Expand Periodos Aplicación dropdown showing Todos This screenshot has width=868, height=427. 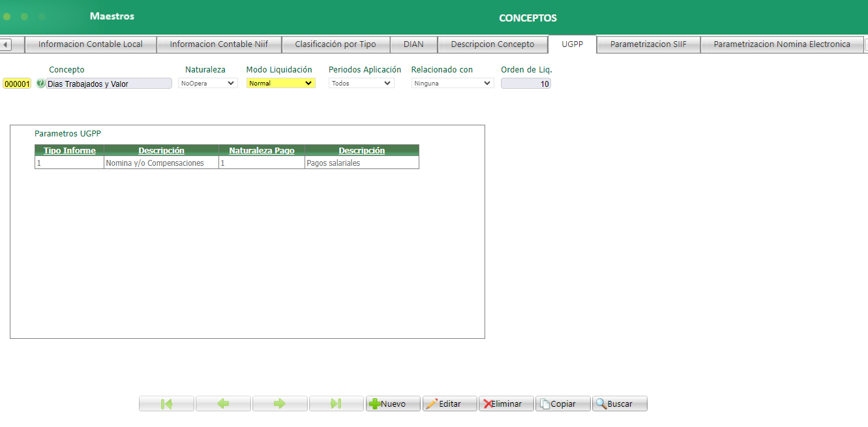pyautogui.click(x=361, y=83)
